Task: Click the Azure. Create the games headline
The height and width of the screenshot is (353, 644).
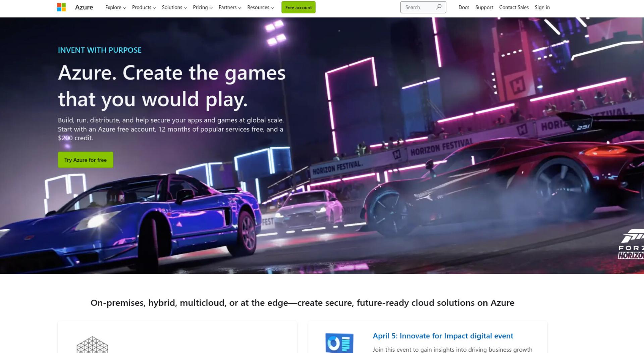Action: [x=172, y=86]
